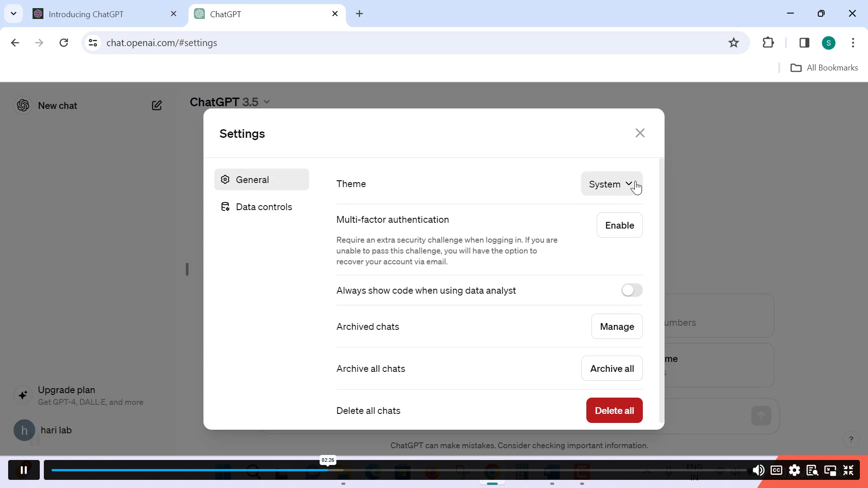
Task: Bookmark this page with star icon
Action: coord(733,43)
